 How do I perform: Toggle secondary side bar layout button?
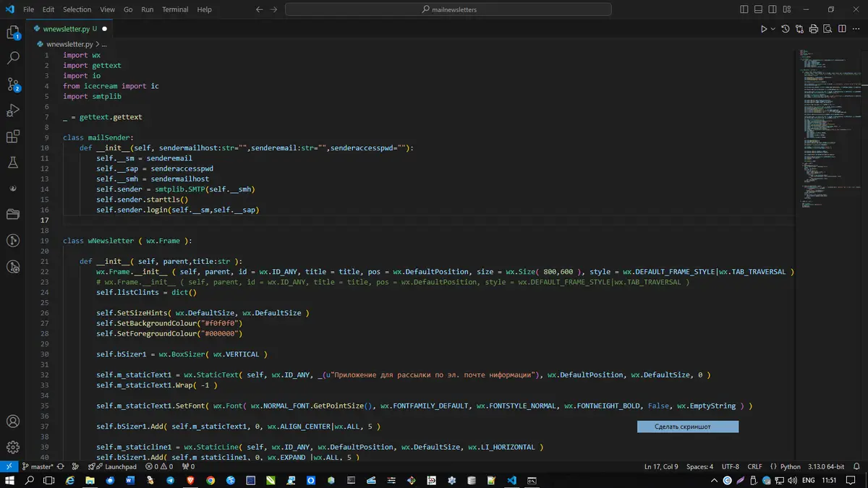click(x=772, y=9)
